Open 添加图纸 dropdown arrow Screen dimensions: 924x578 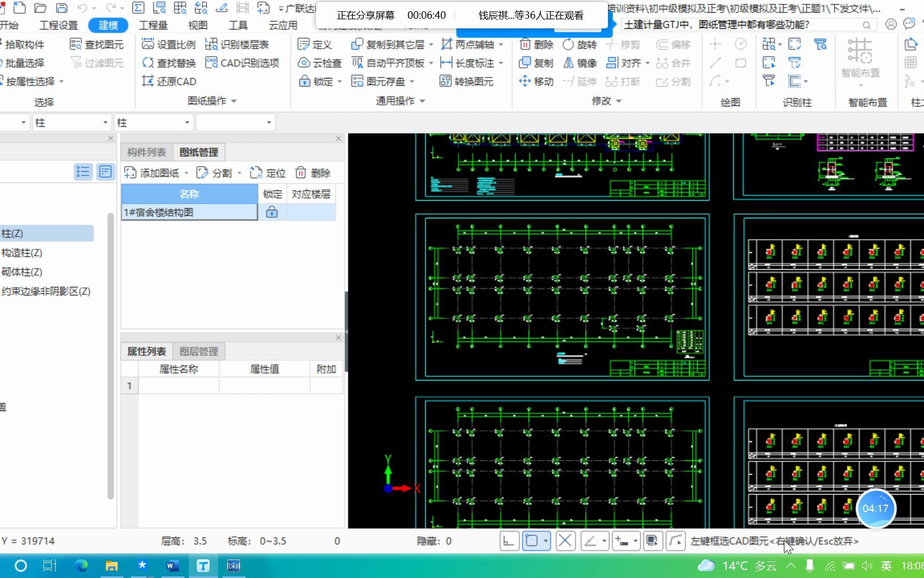point(186,173)
